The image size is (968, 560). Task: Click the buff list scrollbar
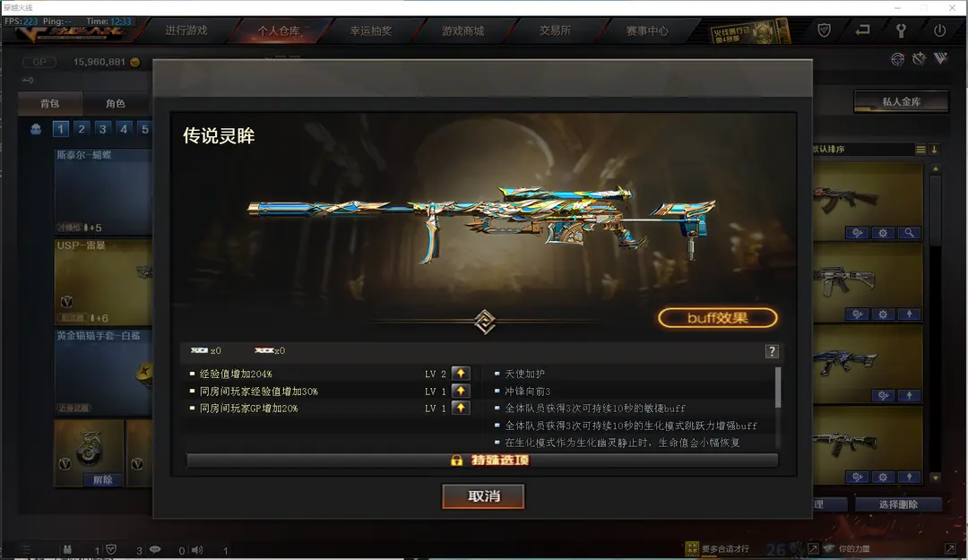click(778, 388)
